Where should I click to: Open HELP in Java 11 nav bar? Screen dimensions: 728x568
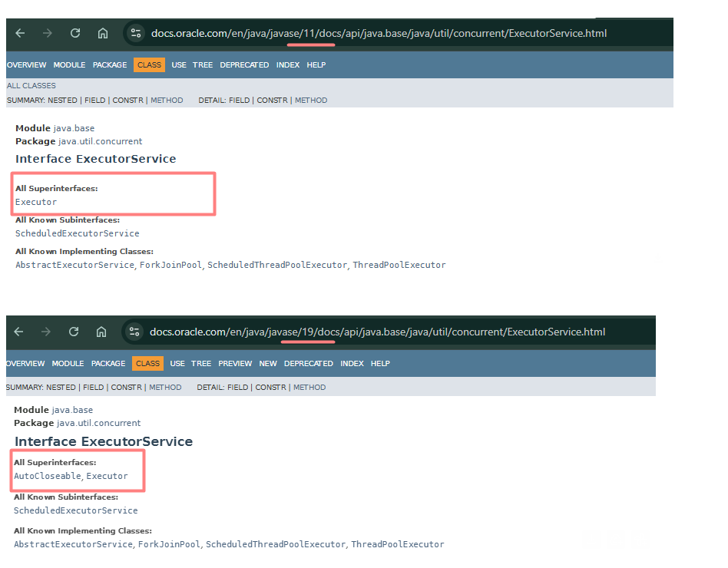316,65
